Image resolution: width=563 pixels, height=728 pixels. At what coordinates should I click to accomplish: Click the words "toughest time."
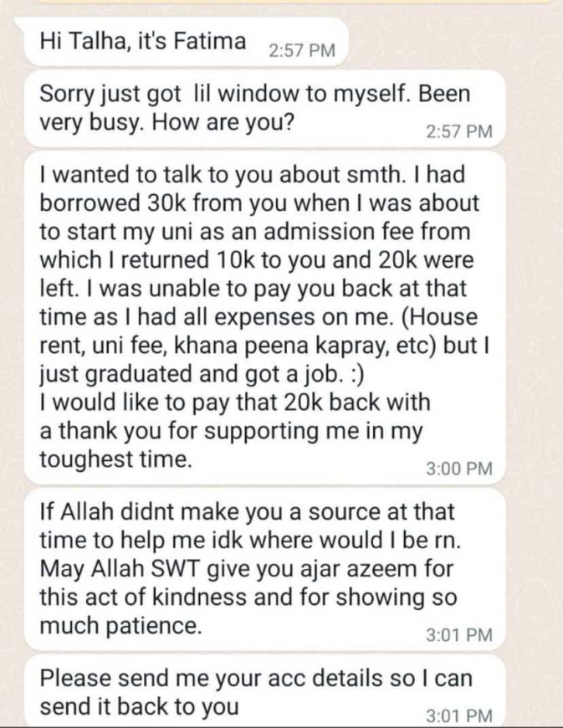(x=116, y=459)
